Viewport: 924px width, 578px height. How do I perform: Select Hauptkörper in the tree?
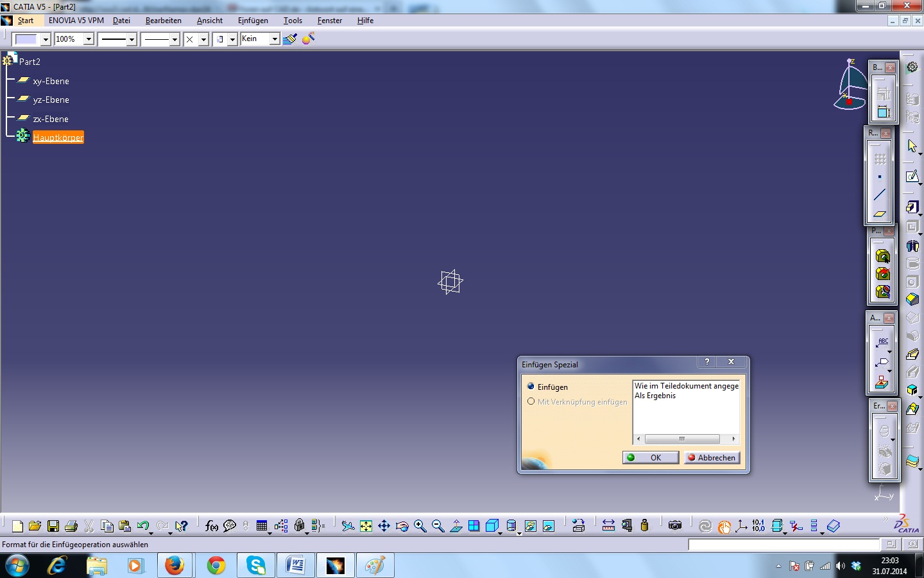[x=58, y=137]
